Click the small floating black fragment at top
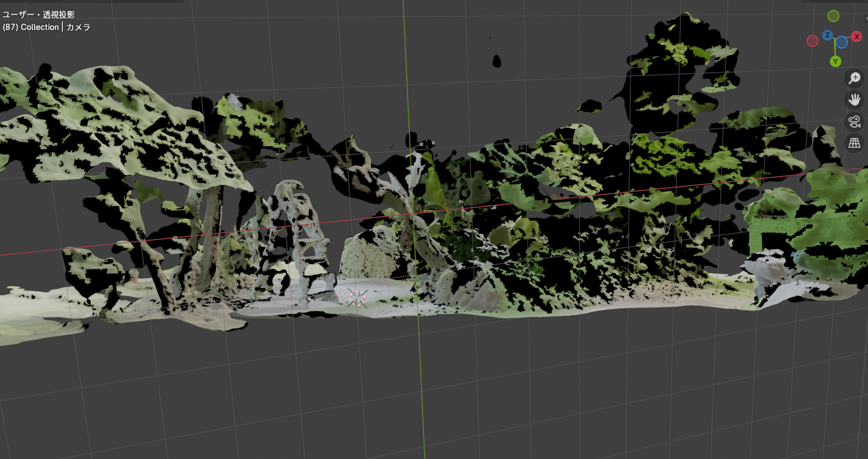This screenshot has height=459, width=868. point(496,61)
